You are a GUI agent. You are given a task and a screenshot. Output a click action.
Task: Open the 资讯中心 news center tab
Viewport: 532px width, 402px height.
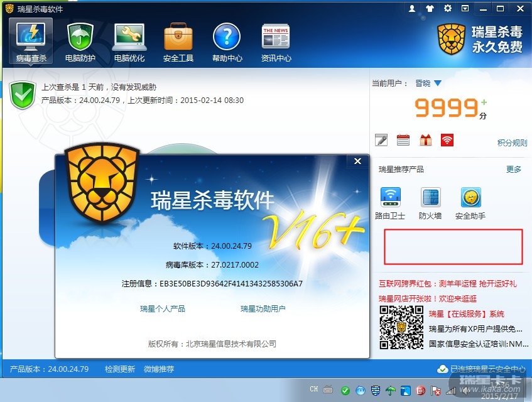[x=276, y=43]
